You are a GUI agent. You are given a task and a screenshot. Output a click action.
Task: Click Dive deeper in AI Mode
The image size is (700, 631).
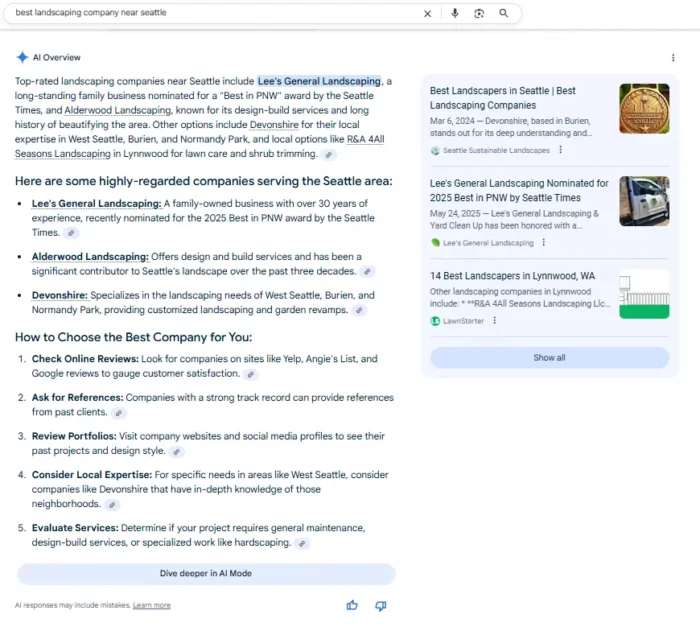click(x=206, y=574)
